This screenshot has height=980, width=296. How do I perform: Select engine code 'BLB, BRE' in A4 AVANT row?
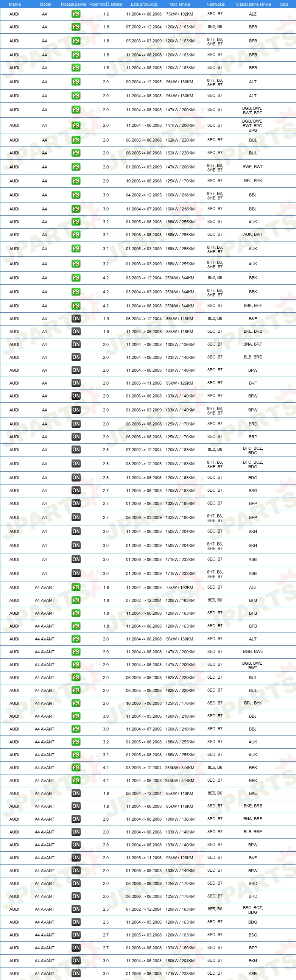[252, 832]
